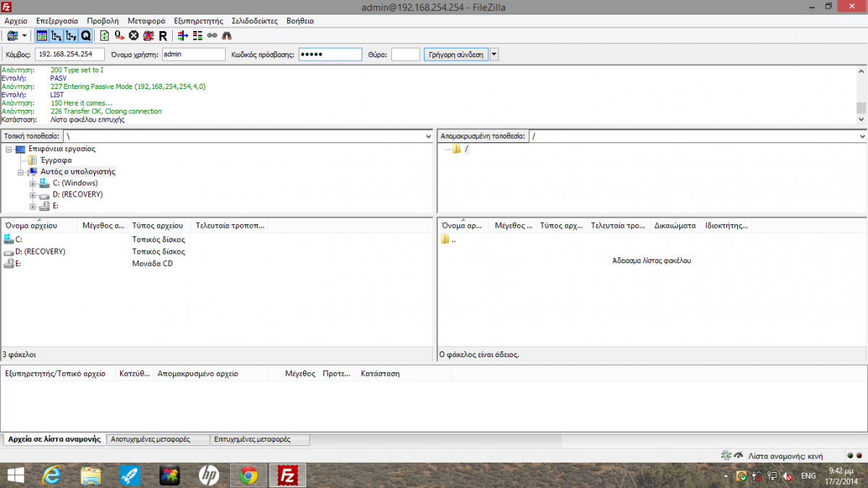
Task: Open the Προβολή menu
Action: 103,21
